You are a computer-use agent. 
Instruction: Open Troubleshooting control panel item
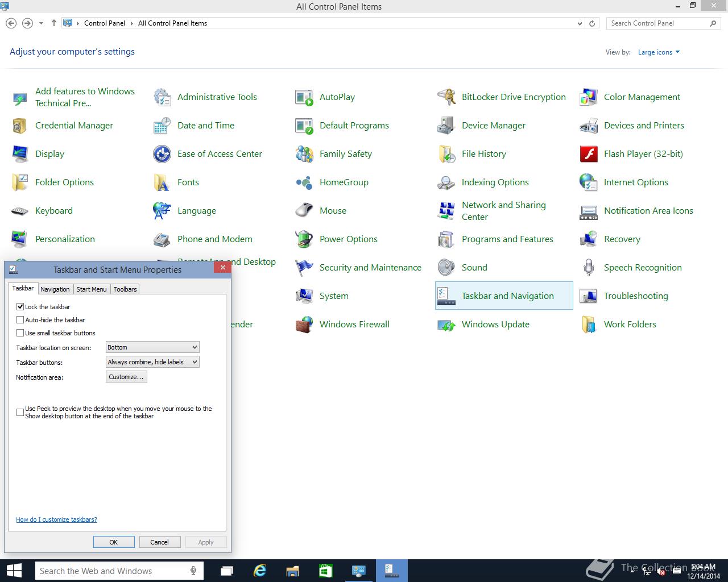point(636,296)
